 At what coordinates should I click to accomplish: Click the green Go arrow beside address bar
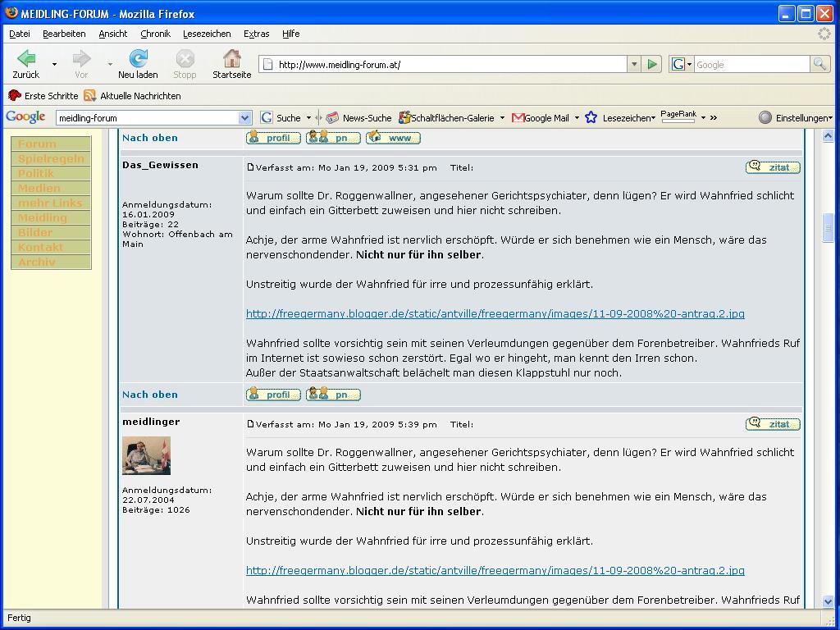point(652,64)
